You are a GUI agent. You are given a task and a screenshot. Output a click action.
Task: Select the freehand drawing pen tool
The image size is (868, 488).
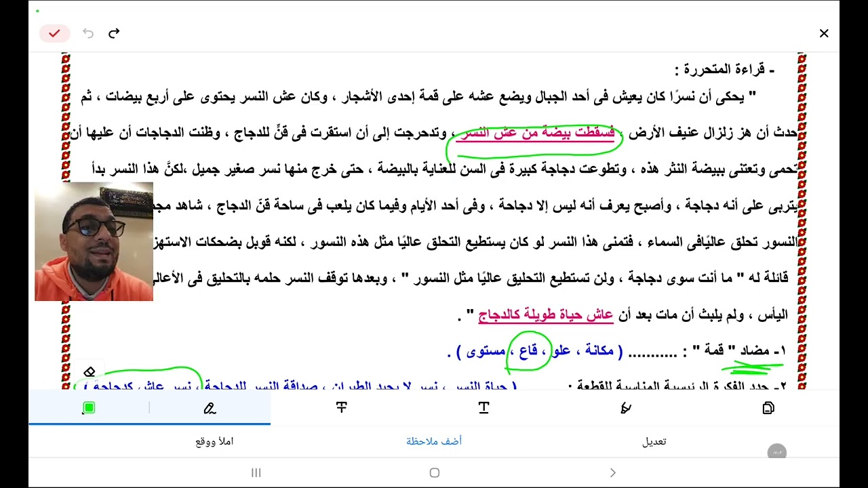(x=210, y=407)
